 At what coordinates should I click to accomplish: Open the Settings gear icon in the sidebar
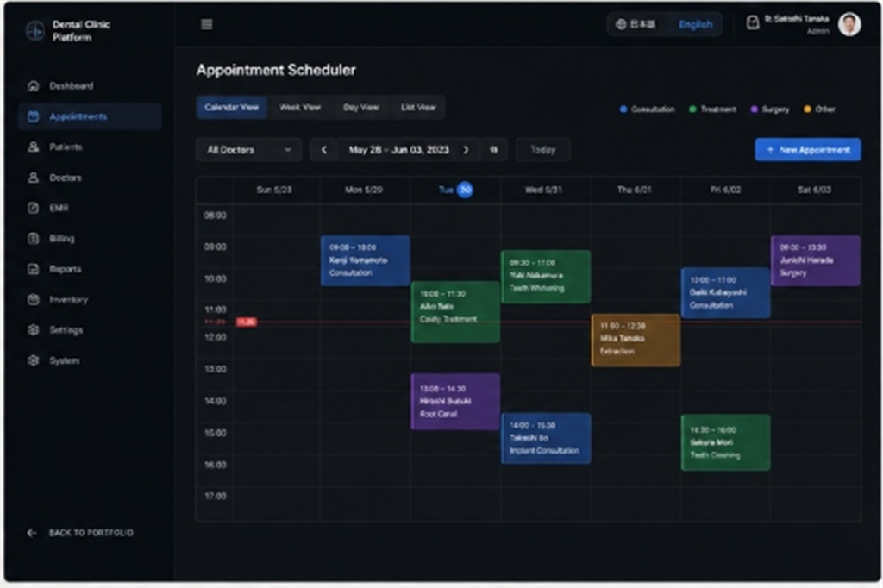click(x=34, y=329)
